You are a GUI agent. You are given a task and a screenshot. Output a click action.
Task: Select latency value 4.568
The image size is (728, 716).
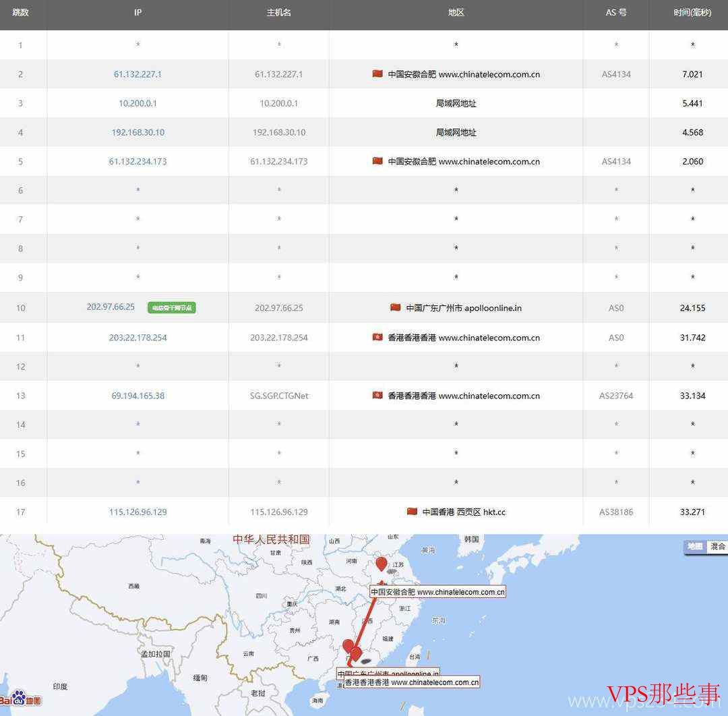pos(692,132)
